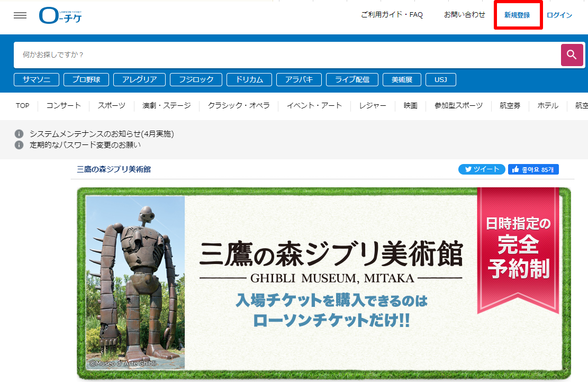Go to TOP navigation tab
The image size is (588, 382).
click(x=23, y=106)
